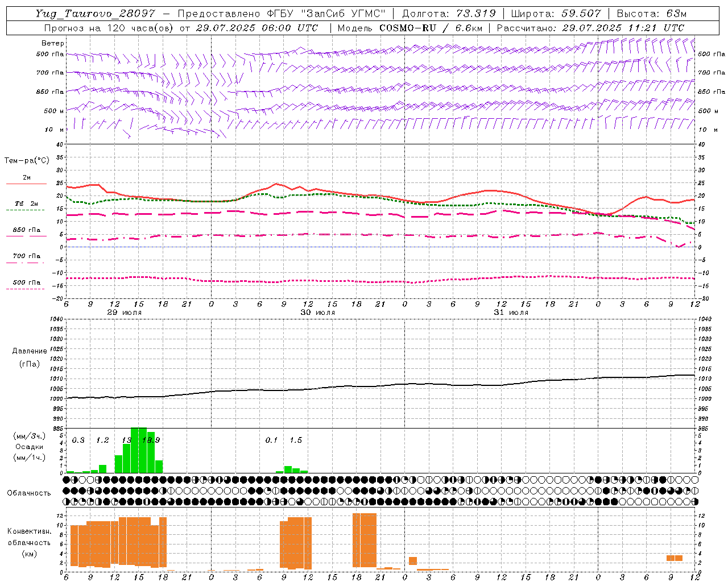Select the Давление pressure panel label

[30, 351]
